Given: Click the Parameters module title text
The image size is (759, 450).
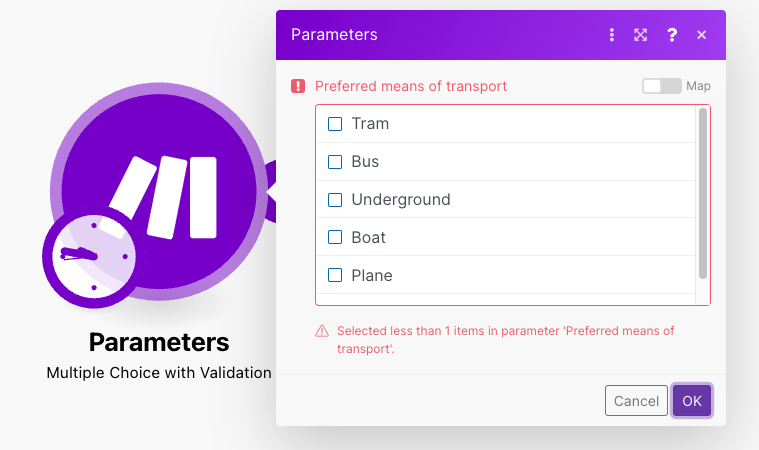Looking at the screenshot, I should (159, 342).
